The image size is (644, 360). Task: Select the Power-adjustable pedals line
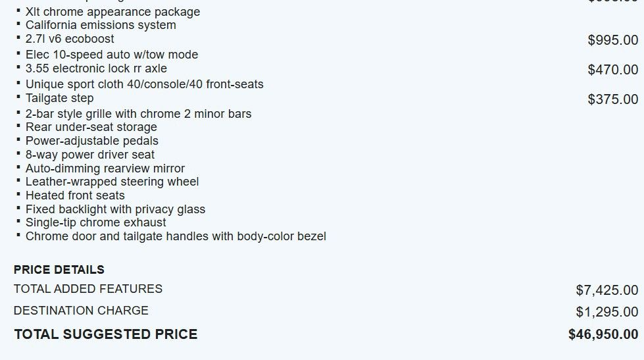pyautogui.click(x=92, y=141)
